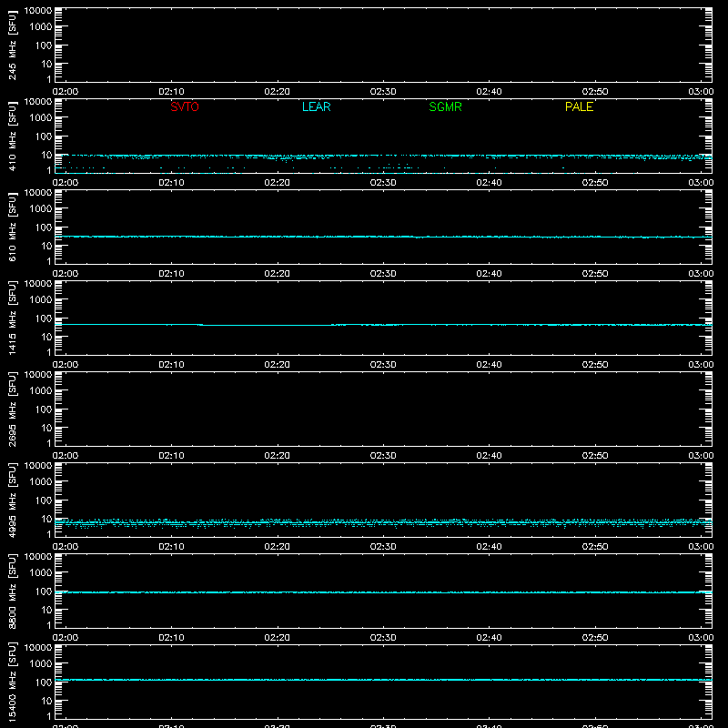Image resolution: width=728 pixels, height=728 pixels.
Task: Click the cyan flux trace in 8800 MHz panel
Action: point(383,592)
